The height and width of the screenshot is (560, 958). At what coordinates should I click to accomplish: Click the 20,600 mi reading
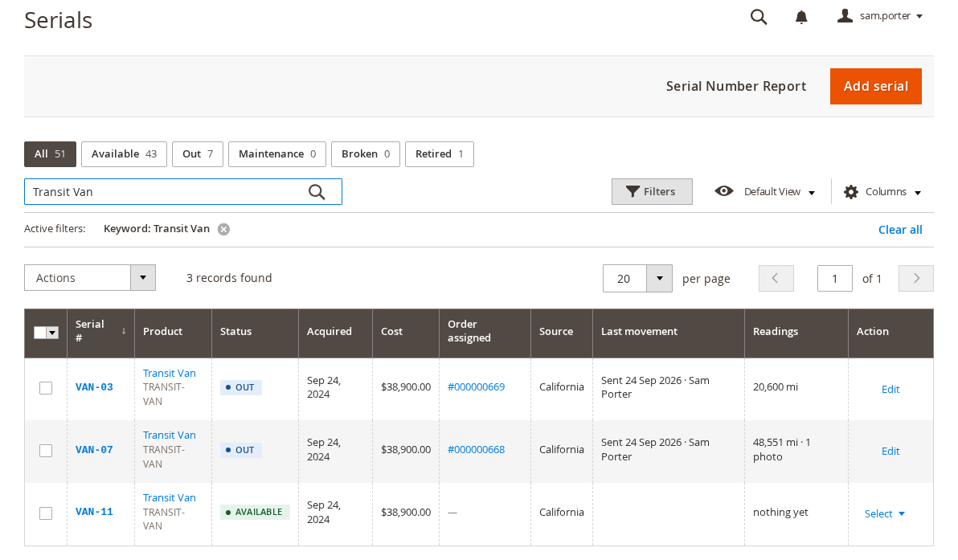[776, 387]
